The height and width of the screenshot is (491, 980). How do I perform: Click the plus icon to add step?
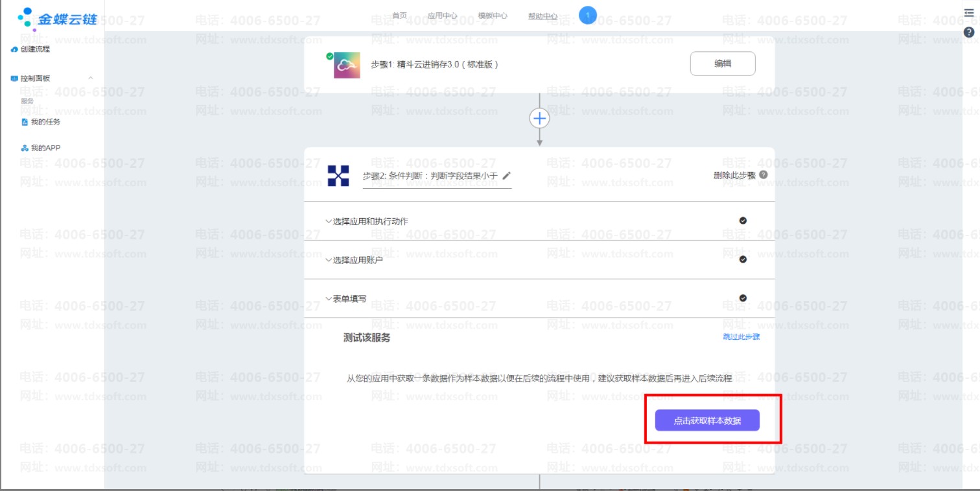[539, 118]
